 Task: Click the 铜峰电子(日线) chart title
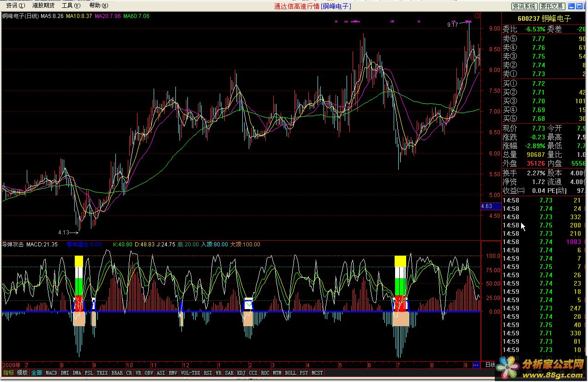[x=20, y=16]
